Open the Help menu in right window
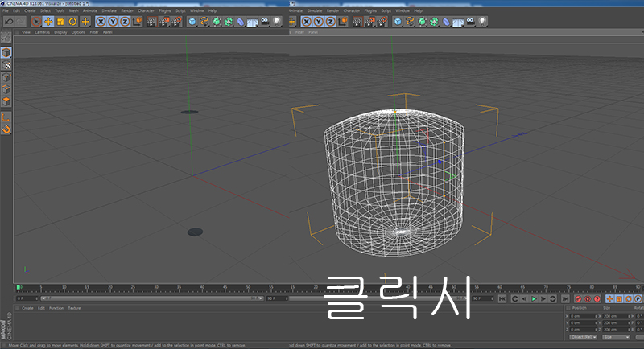644x349 pixels. (418, 10)
